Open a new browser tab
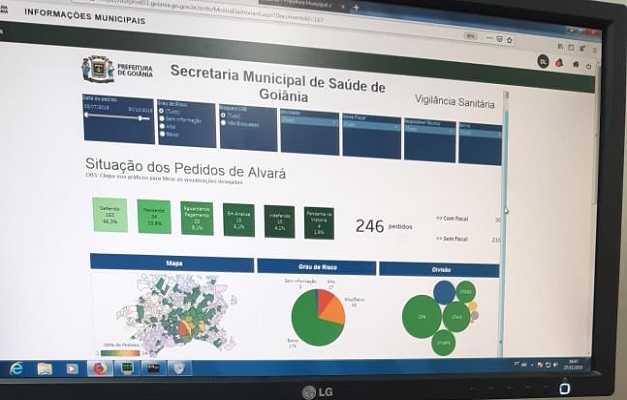Image resolution: width=627 pixels, height=400 pixels. click(x=356, y=7)
